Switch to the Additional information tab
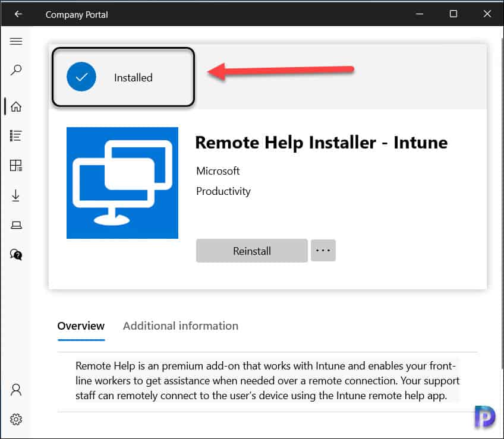This screenshot has height=439, width=504. click(x=180, y=326)
